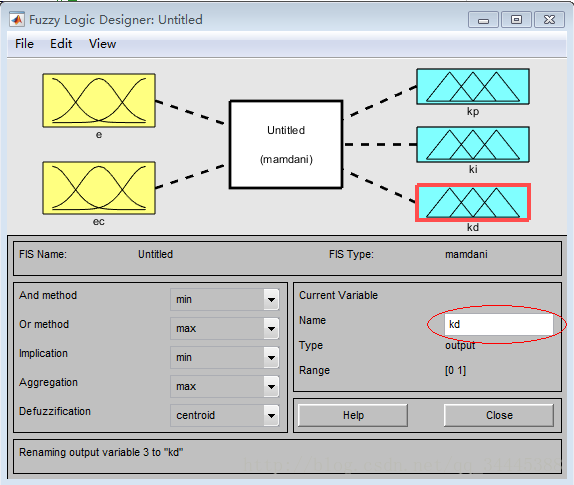The image size is (574, 485).
Task: Open the Defuzzification dropdown
Action: click(x=224, y=415)
